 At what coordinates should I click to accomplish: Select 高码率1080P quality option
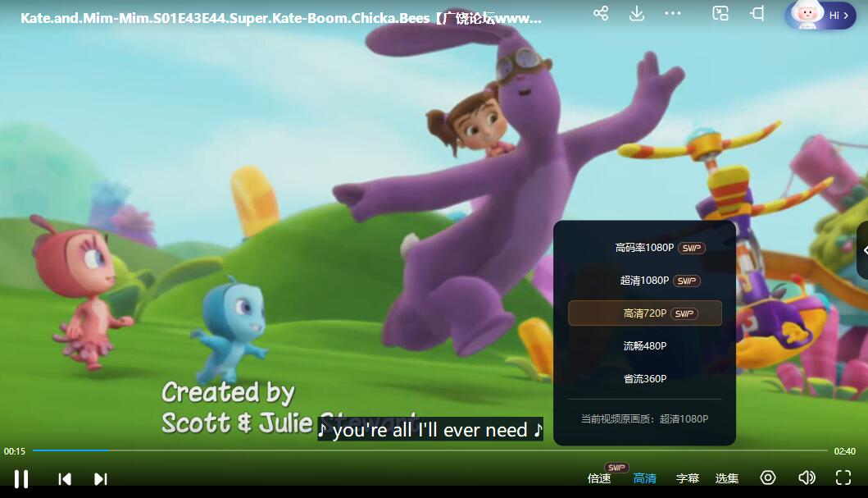645,248
